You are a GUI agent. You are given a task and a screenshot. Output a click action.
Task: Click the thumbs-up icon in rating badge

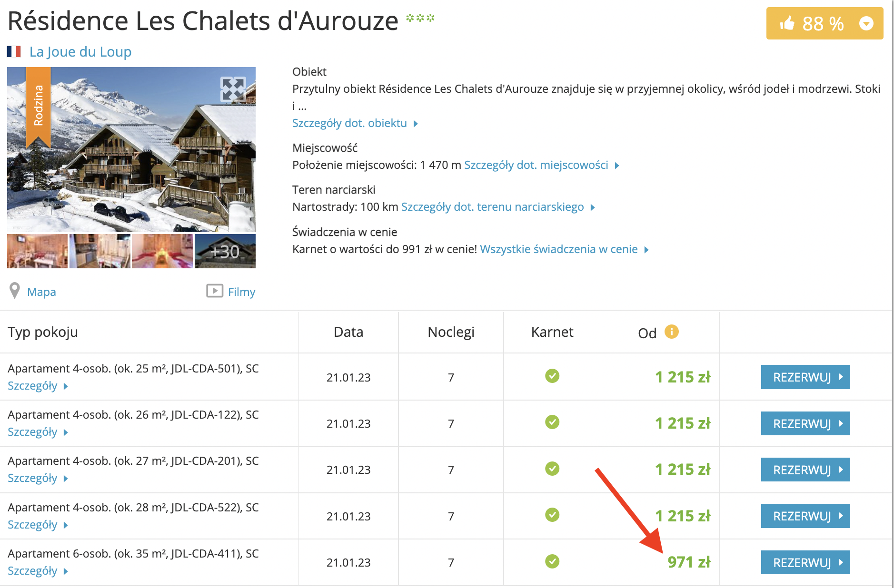coord(787,23)
